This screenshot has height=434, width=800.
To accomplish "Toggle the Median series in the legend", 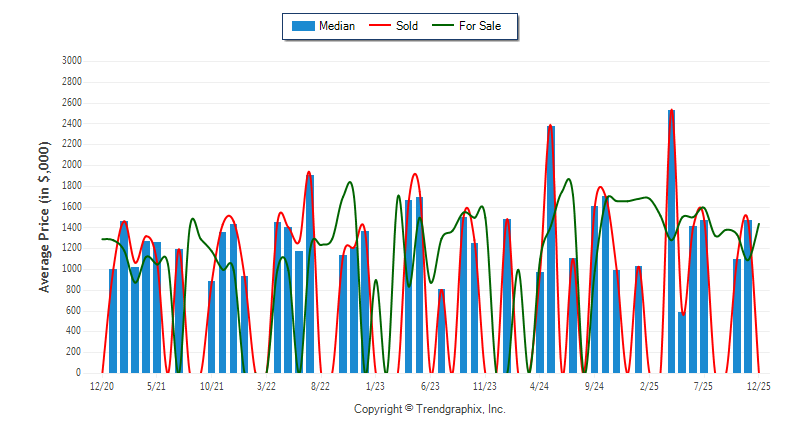I will pos(321,26).
